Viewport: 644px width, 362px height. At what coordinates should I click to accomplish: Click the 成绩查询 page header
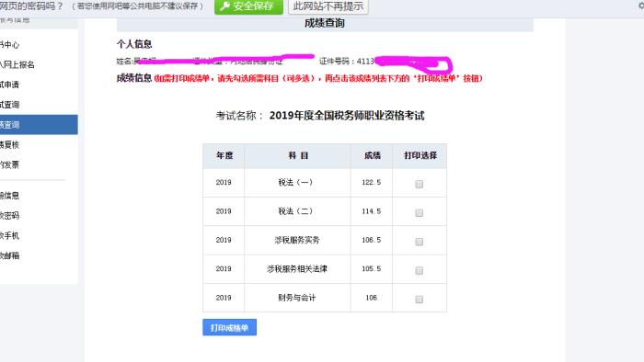[325, 23]
